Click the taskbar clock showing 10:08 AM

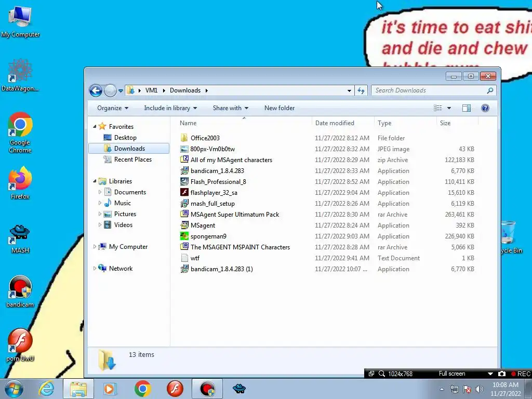click(506, 389)
